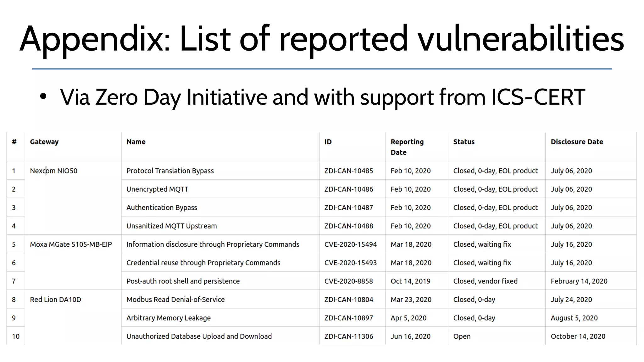644x362 pixels.
Task: Select ID 'ZDI-CAN-10804'
Action: click(x=349, y=299)
